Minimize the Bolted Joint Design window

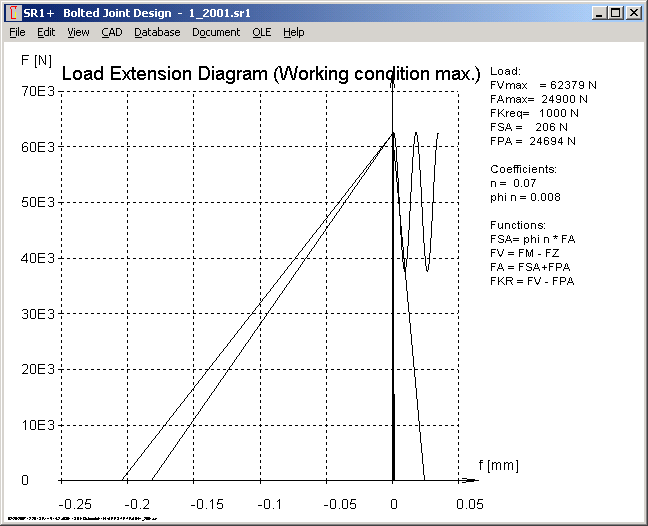(599, 13)
